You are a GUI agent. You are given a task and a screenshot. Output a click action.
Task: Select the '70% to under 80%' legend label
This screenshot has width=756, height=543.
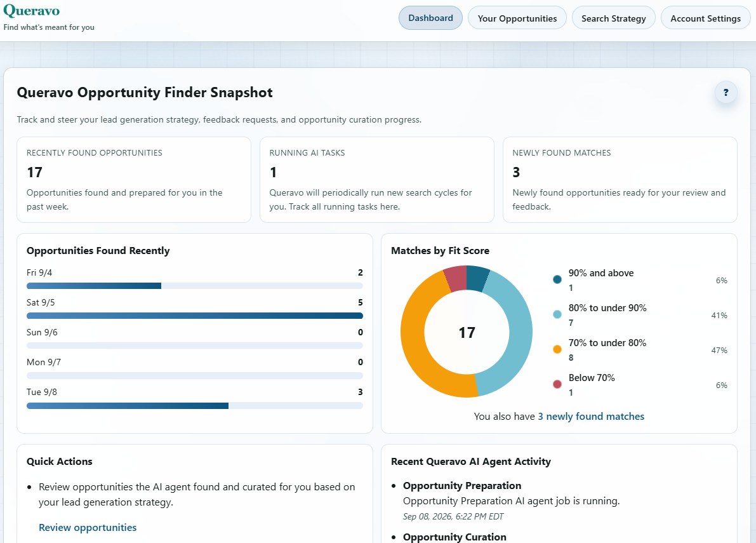coord(607,343)
